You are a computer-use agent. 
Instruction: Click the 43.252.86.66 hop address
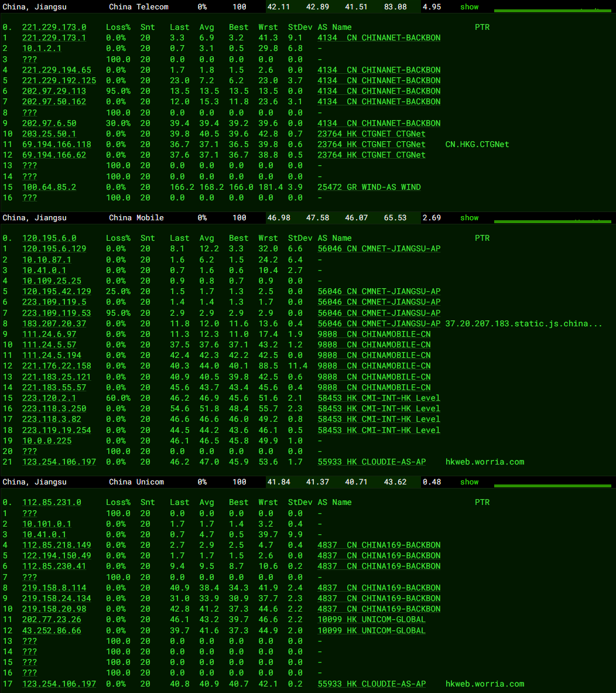(x=52, y=631)
